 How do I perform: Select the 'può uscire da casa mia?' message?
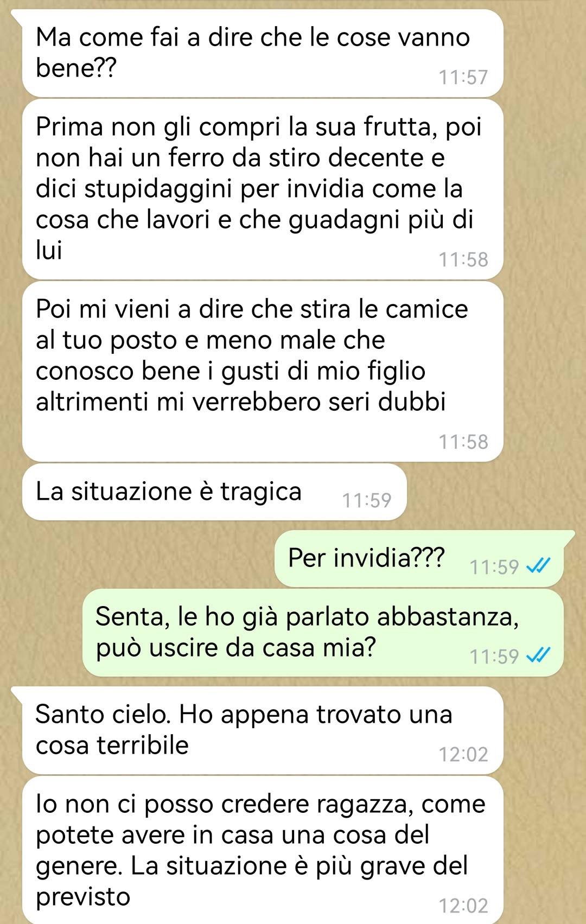click(323, 633)
